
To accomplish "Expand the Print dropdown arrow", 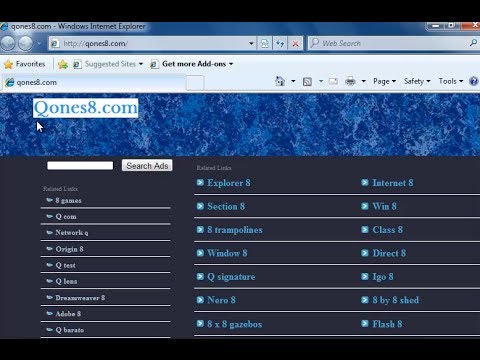I will (364, 81).
